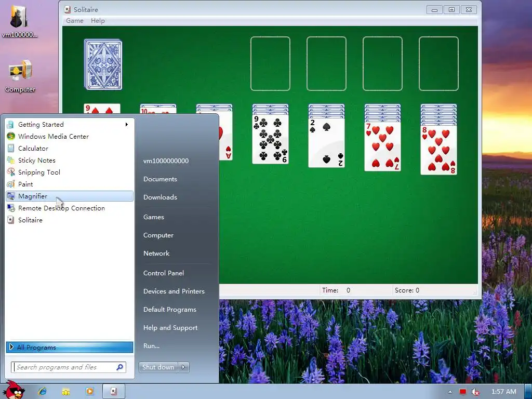
Task: Expand the Getting Started submenu arrow
Action: click(127, 125)
